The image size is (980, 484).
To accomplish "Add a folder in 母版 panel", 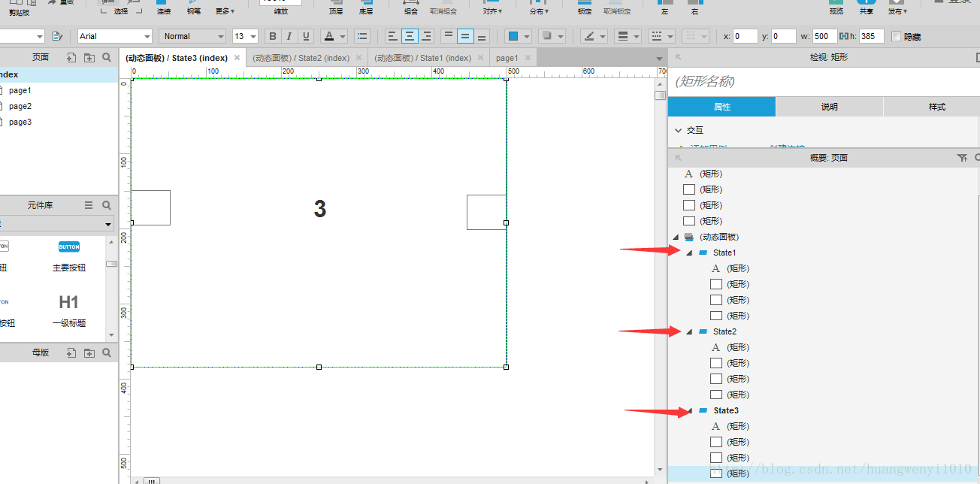I will (89, 352).
